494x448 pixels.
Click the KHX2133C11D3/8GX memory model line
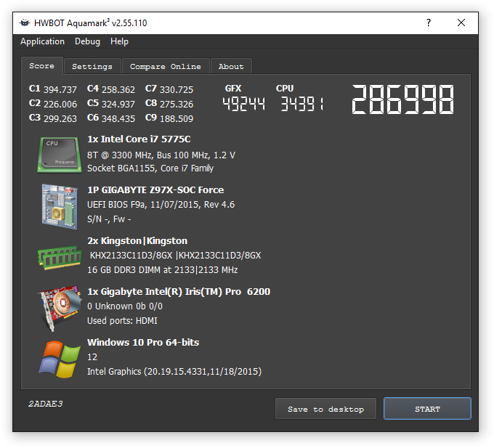pos(176,256)
